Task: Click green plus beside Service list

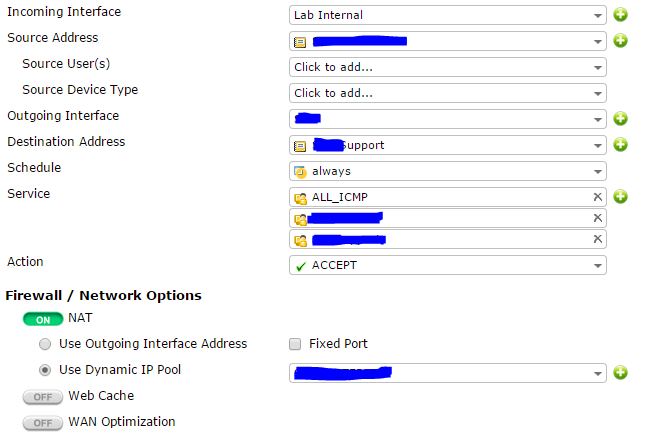Action: click(620, 197)
